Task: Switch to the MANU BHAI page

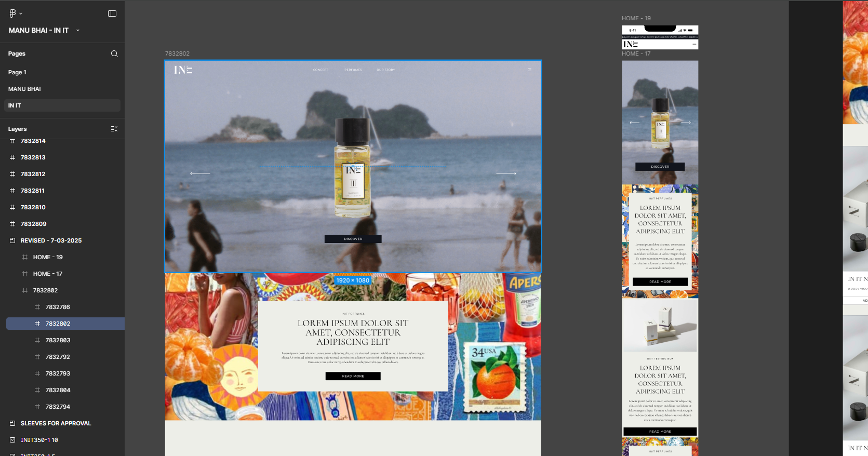Action: (24, 89)
